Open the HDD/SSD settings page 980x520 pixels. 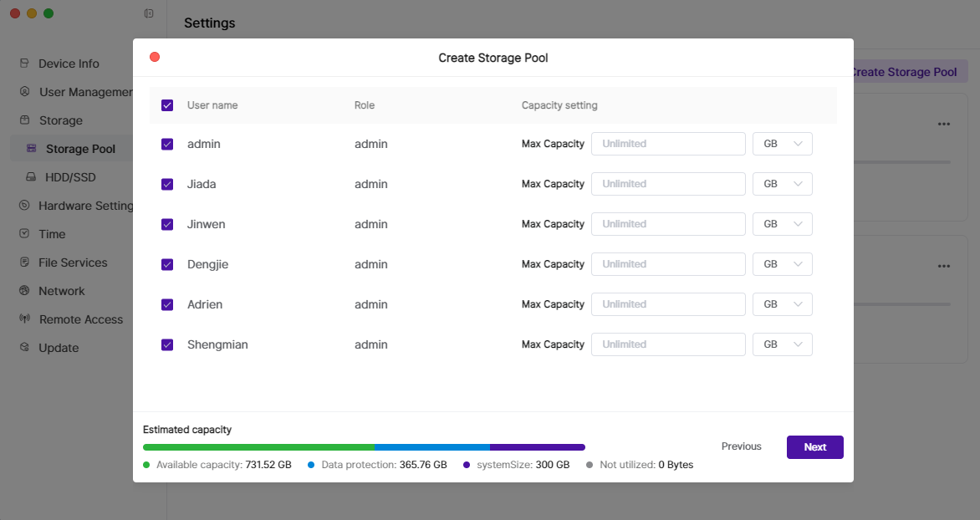click(x=70, y=177)
